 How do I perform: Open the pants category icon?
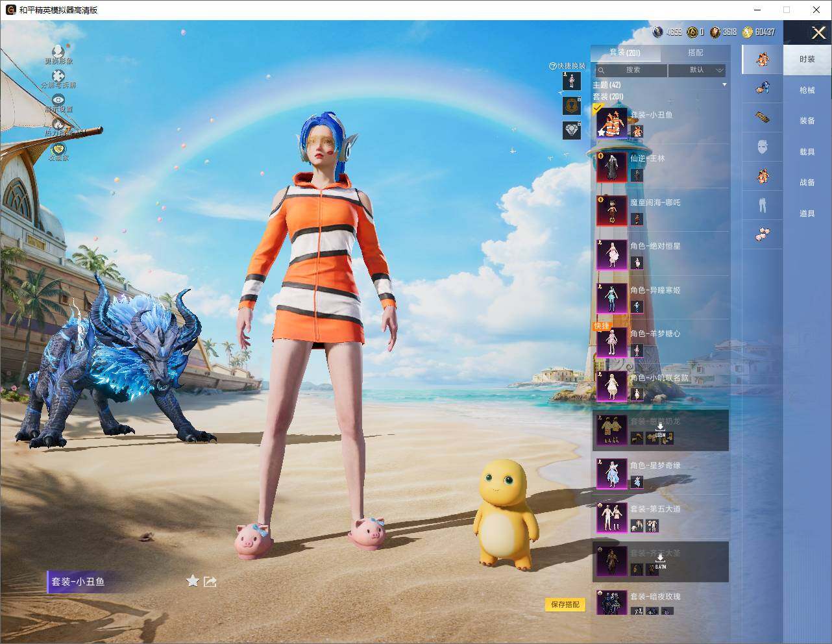[763, 204]
